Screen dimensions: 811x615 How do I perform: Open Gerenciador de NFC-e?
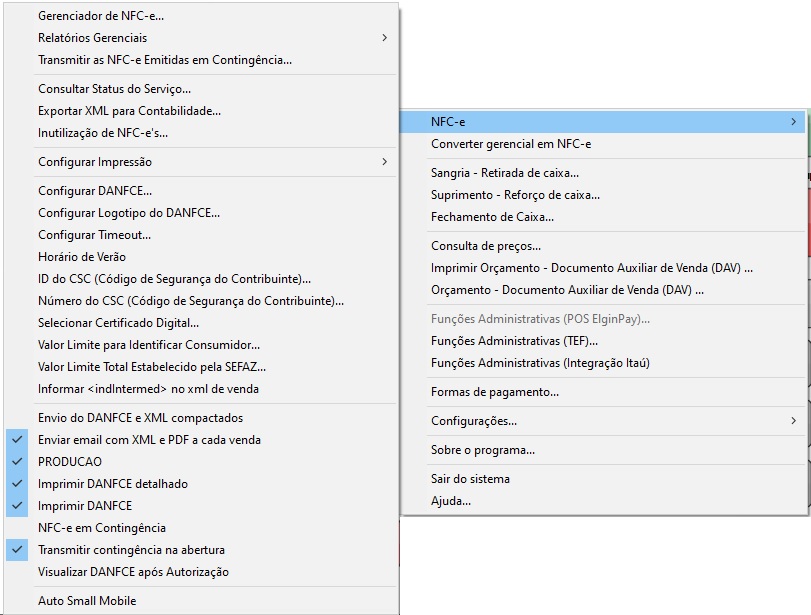click(x=101, y=16)
